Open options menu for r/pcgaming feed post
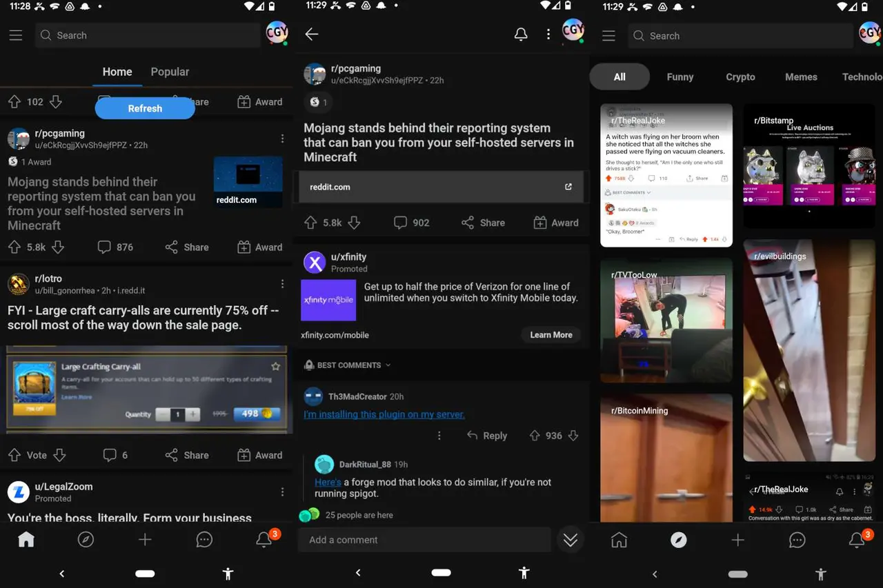The width and height of the screenshot is (883, 588). pos(282,139)
